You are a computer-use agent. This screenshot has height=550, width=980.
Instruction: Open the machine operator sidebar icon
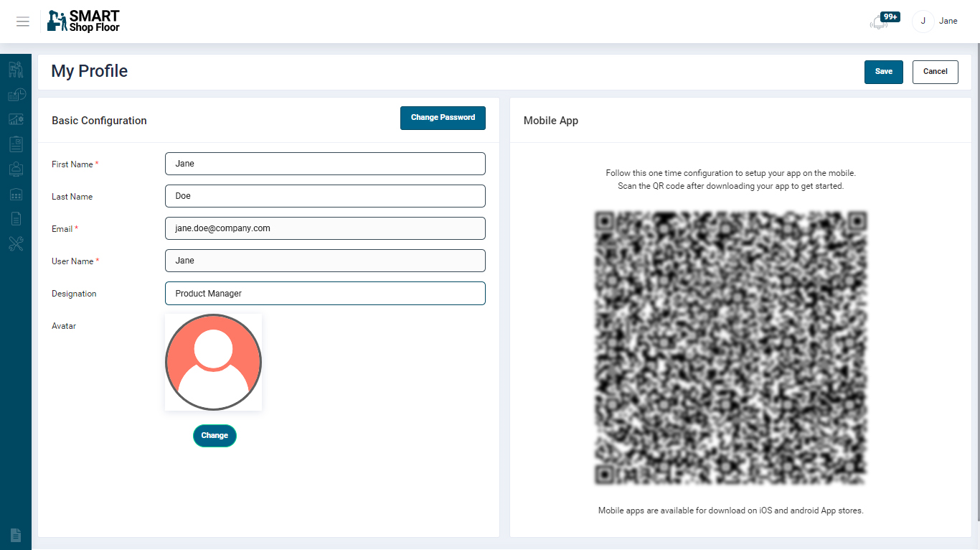16,70
